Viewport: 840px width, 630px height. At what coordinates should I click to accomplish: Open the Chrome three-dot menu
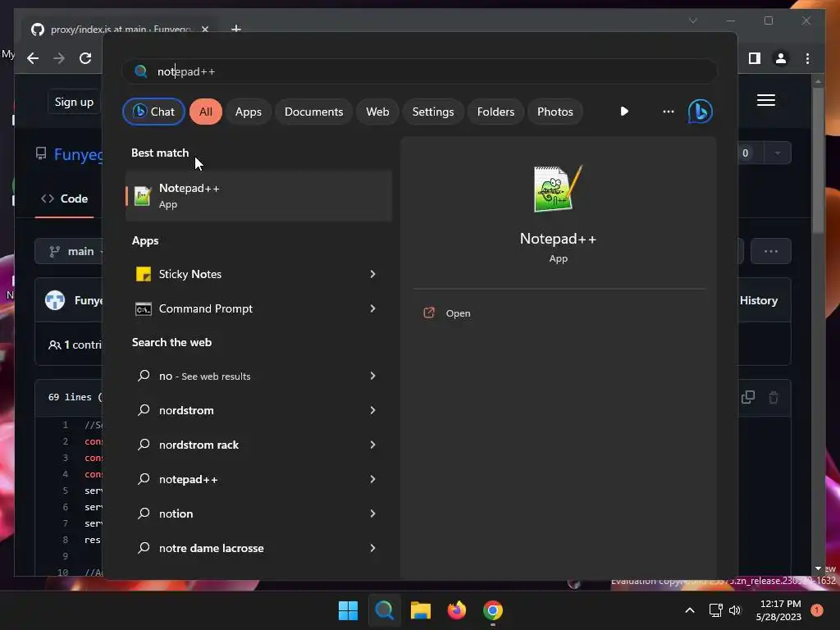(x=807, y=58)
